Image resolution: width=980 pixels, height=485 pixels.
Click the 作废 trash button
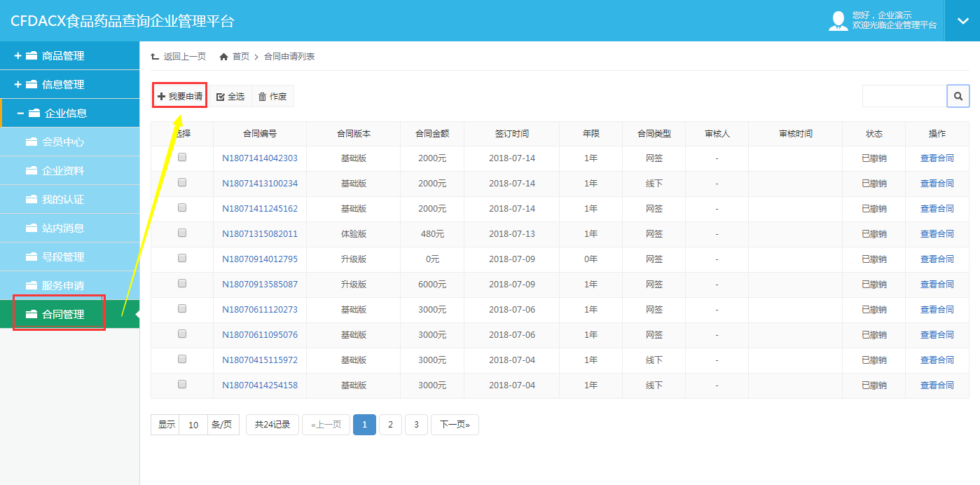272,97
